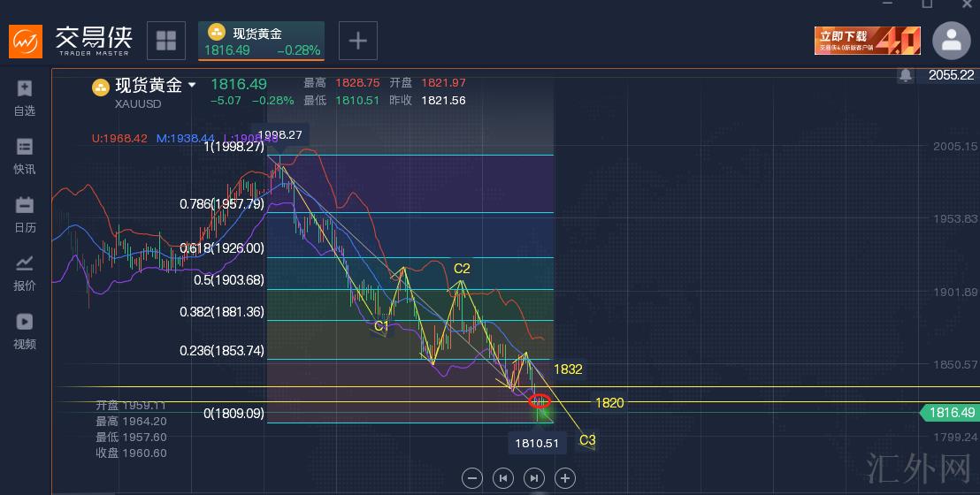Open the 自选 watchlist sidebar icon
Viewport: 980px width, 495px height.
[25, 97]
